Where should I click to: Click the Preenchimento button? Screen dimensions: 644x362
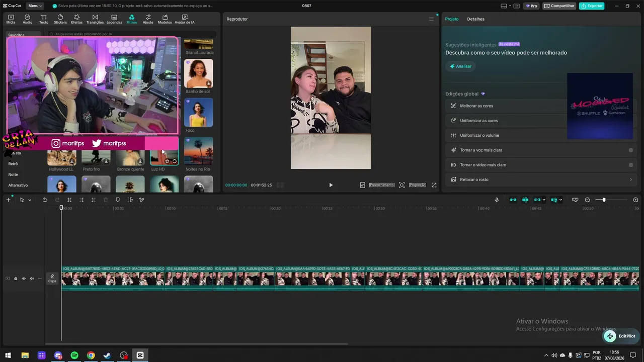tap(382, 185)
